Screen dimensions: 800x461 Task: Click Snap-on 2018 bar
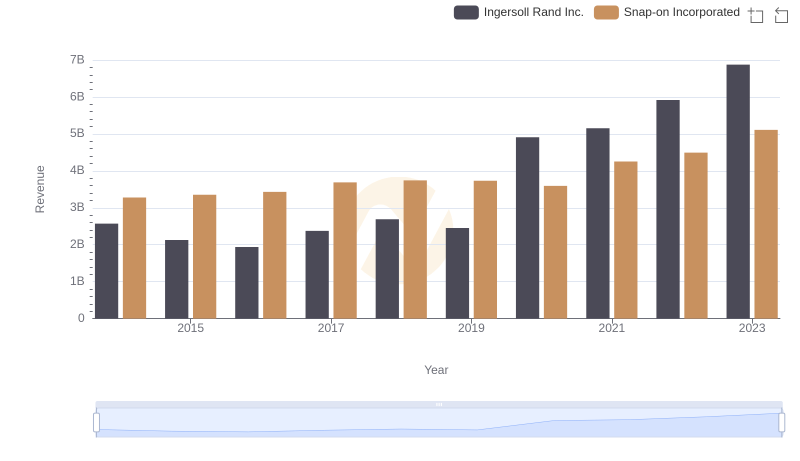[415, 249]
